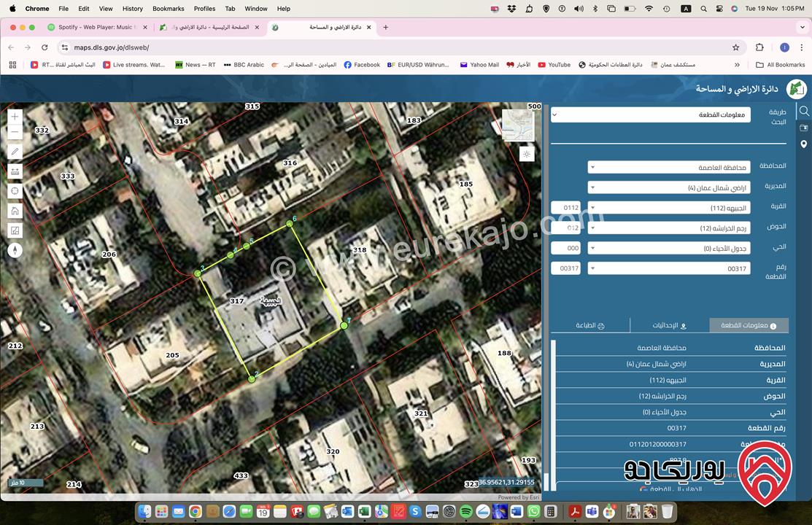Click the locate/crosshair target tool

tap(15, 191)
